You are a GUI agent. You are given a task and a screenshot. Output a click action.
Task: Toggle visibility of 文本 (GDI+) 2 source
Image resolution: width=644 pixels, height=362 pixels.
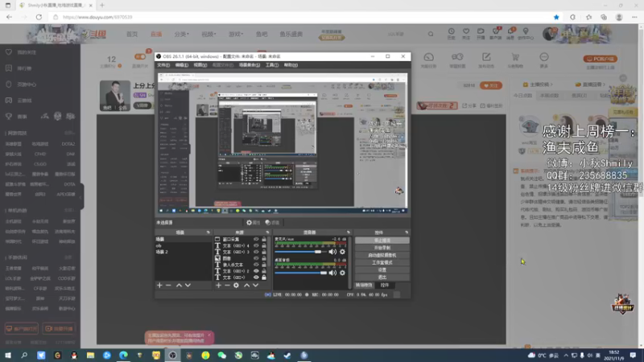[x=256, y=271]
